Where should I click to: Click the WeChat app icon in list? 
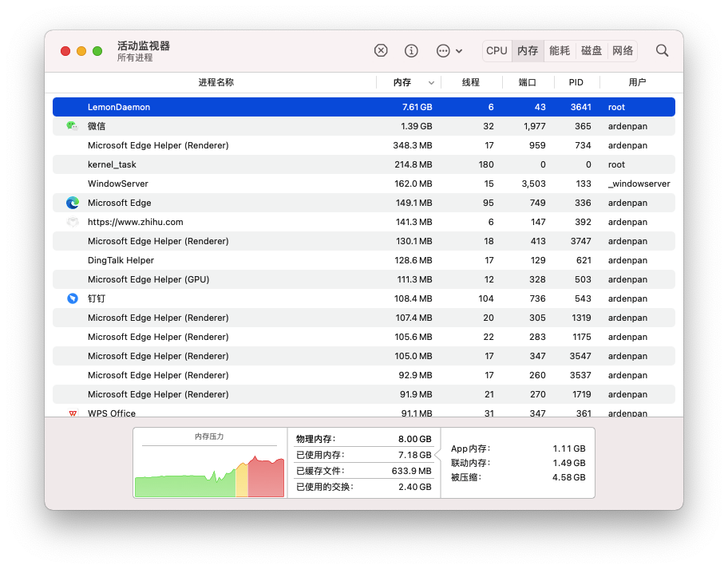[72, 126]
